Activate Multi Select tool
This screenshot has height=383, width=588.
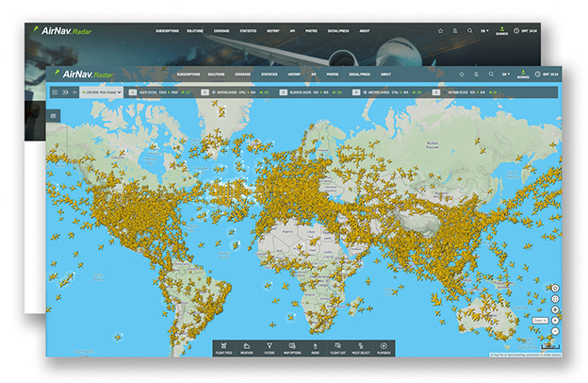[x=361, y=347]
